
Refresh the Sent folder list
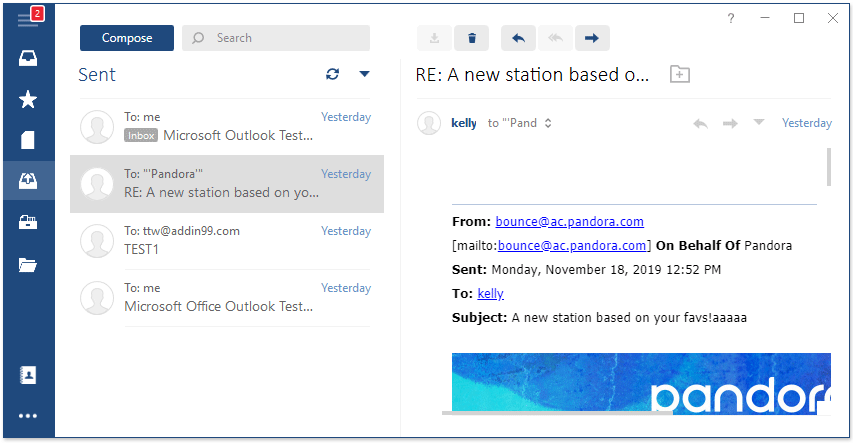tap(332, 74)
